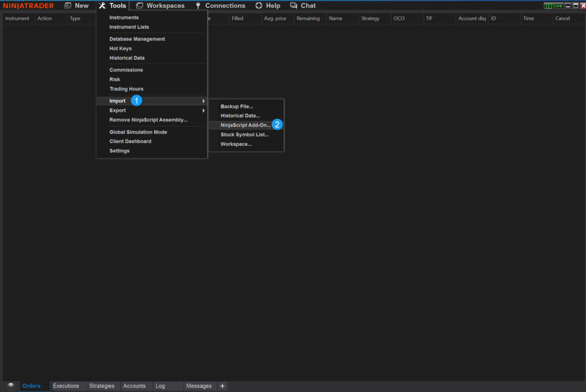Open Database Management from Tools menu
The height and width of the screenshot is (392, 586).
[x=137, y=39]
